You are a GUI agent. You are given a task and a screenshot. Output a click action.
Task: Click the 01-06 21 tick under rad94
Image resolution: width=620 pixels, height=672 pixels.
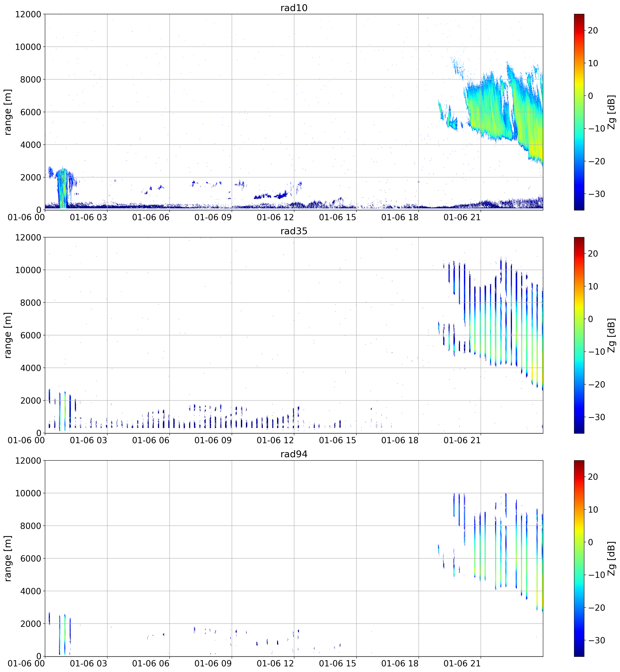pyautogui.click(x=462, y=664)
